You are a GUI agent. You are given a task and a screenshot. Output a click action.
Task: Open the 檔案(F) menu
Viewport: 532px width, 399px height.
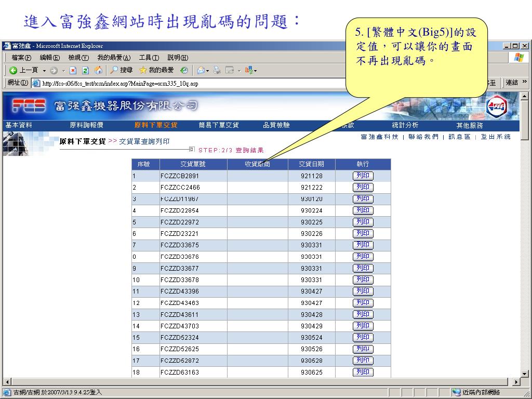pyautogui.click(x=21, y=57)
